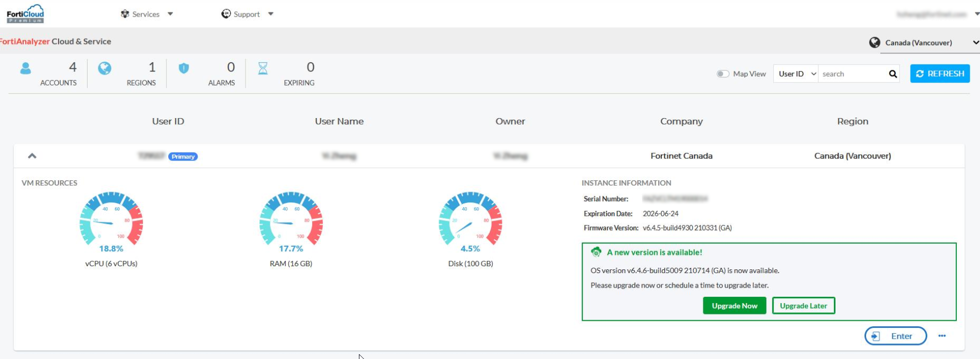Image resolution: width=980 pixels, height=359 pixels.
Task: Click inside the search text field
Action: pyautogui.click(x=851, y=74)
